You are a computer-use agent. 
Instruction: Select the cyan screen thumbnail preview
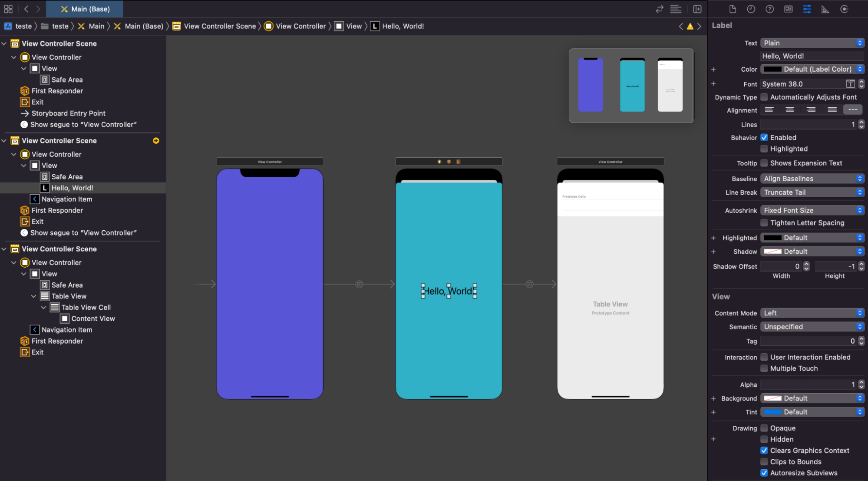(x=633, y=85)
